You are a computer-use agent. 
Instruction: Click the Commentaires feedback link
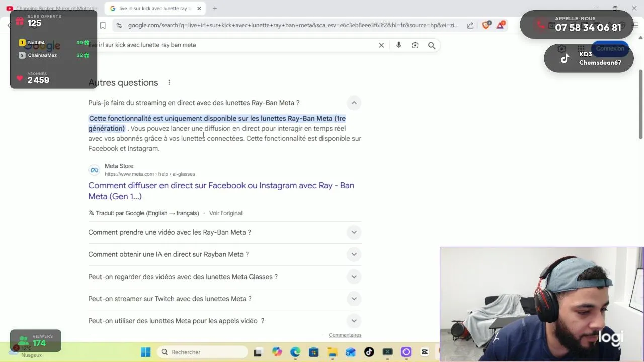tap(345, 335)
